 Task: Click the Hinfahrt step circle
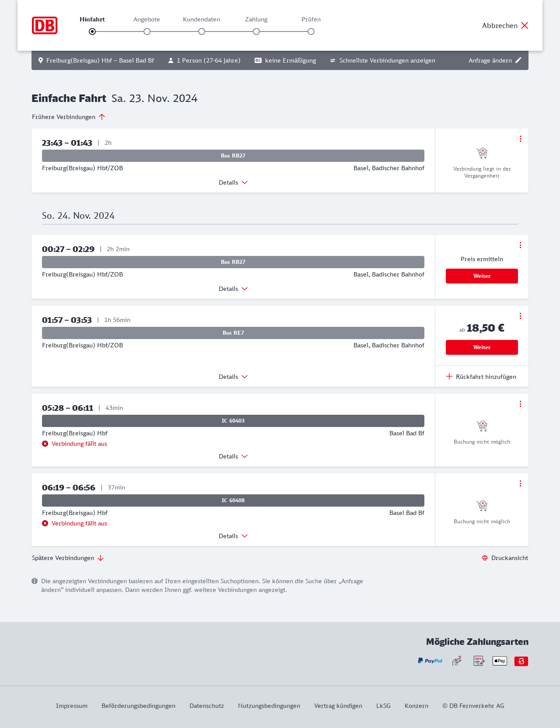tap(92, 31)
